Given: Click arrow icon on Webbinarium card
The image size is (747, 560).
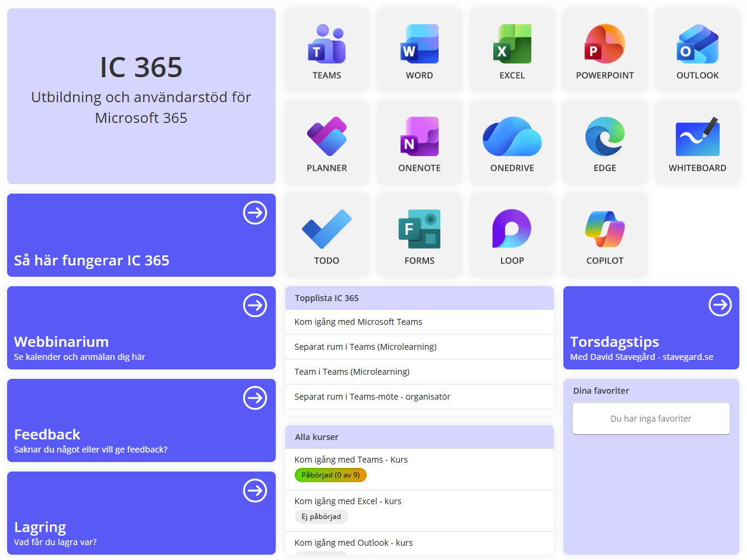Looking at the screenshot, I should (255, 305).
